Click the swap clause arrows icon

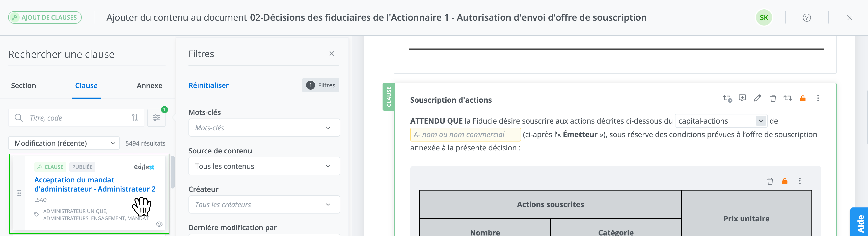pyautogui.click(x=788, y=98)
